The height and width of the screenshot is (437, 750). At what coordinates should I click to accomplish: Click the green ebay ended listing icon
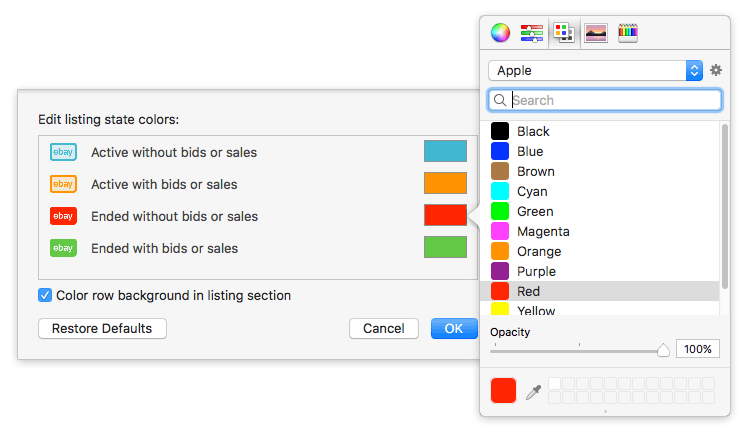(x=63, y=248)
